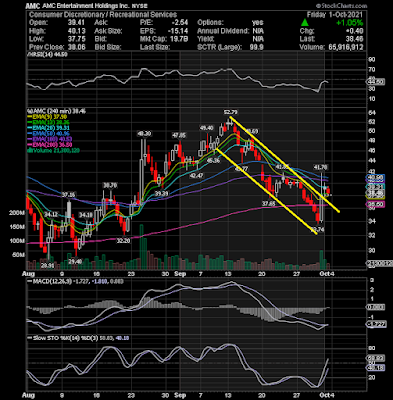The width and height of the screenshot is (393, 400).
Task: Click the High value 40.13
Action: tap(76, 31)
